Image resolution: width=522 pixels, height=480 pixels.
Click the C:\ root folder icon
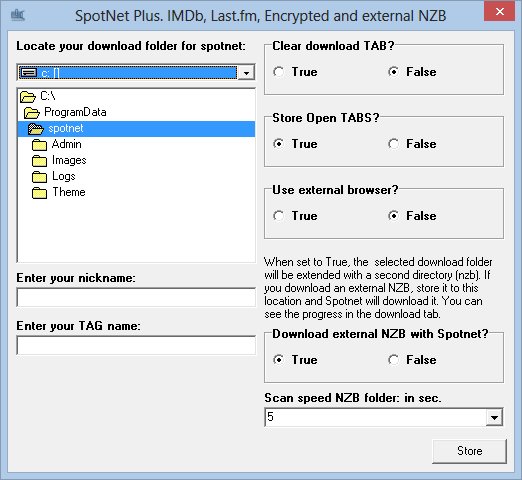(x=27, y=97)
